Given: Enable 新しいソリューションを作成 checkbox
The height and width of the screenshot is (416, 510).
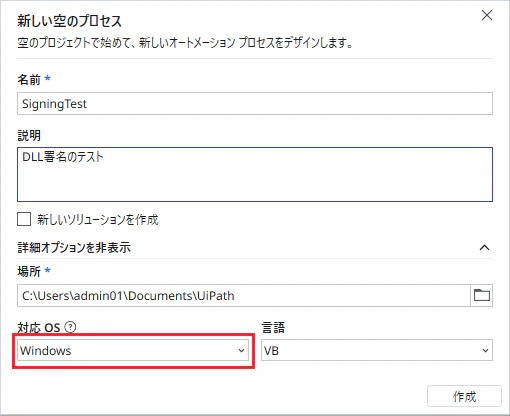Looking at the screenshot, I should click(x=24, y=219).
